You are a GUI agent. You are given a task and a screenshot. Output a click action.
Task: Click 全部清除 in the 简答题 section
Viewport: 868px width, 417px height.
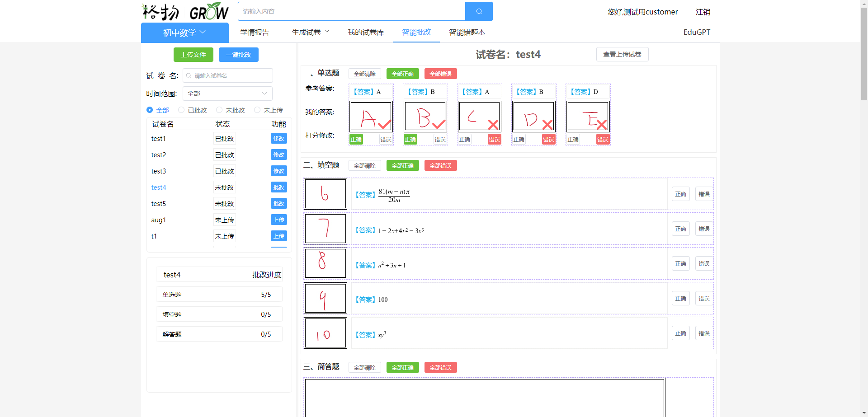click(x=365, y=367)
